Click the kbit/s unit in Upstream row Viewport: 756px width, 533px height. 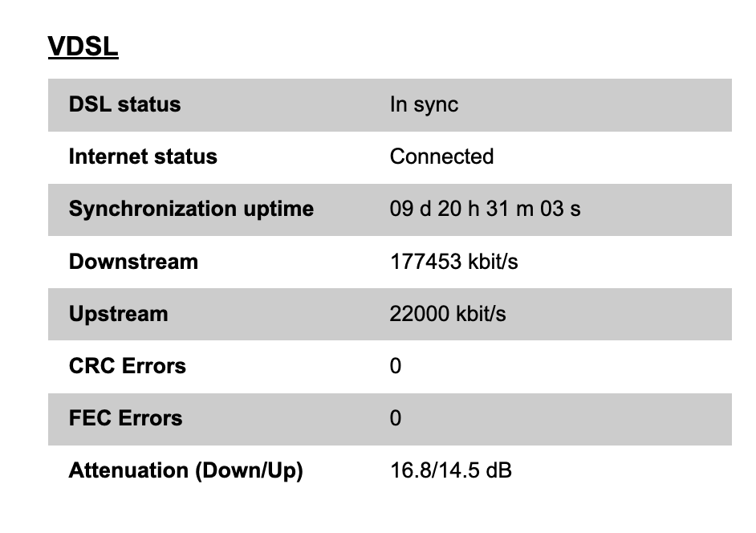480,314
